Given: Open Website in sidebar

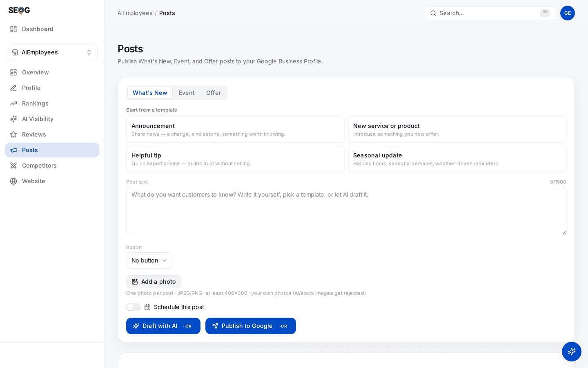Looking at the screenshot, I should [52, 181].
